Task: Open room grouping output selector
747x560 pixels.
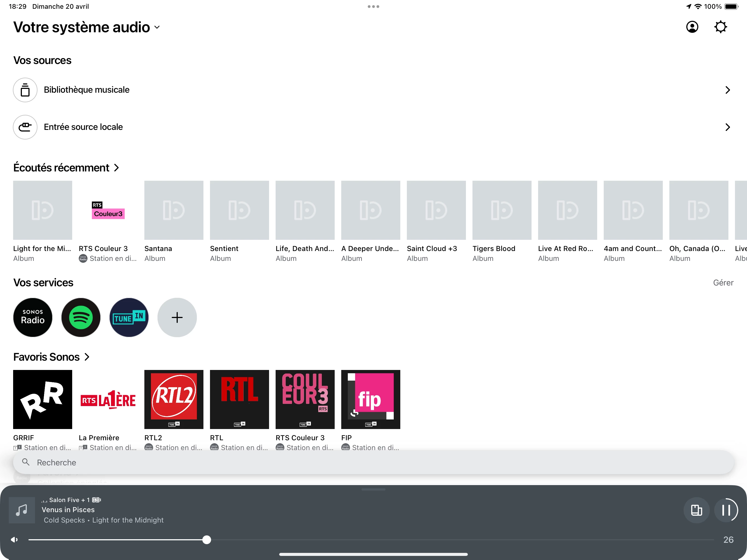Action: point(696,510)
